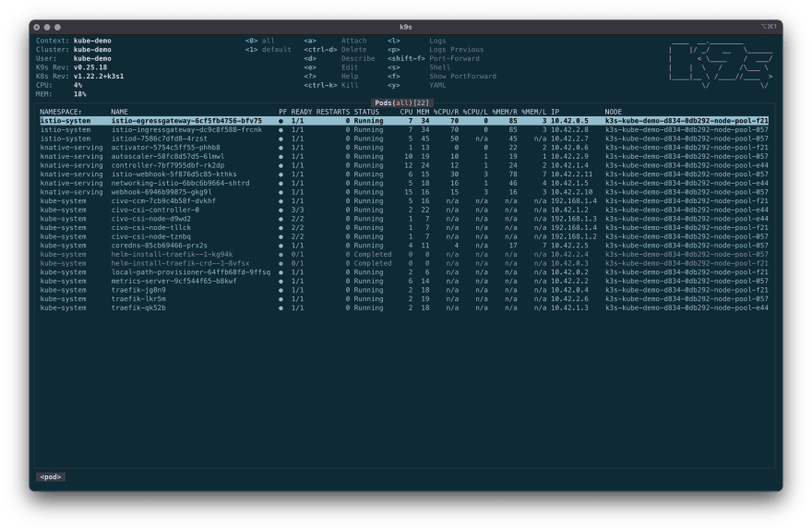Select the traefik-qk52b pod

click(x=404, y=307)
